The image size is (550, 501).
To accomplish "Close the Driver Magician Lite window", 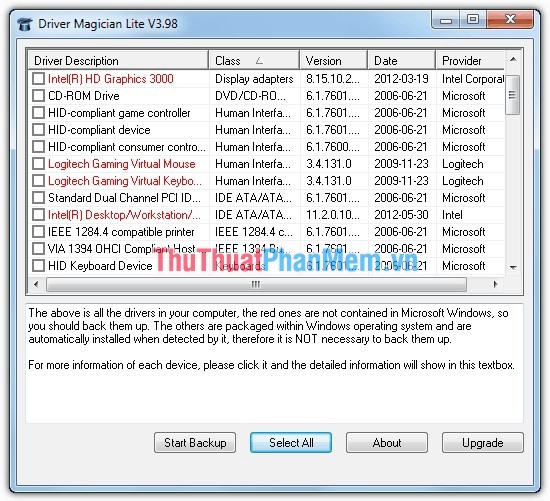I will (x=510, y=19).
